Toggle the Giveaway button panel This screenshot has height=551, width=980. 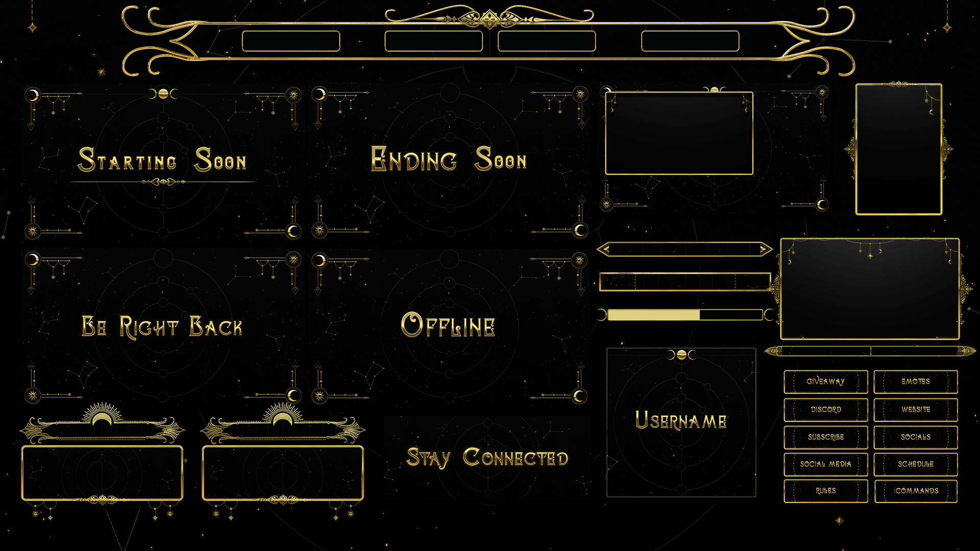pos(822,381)
